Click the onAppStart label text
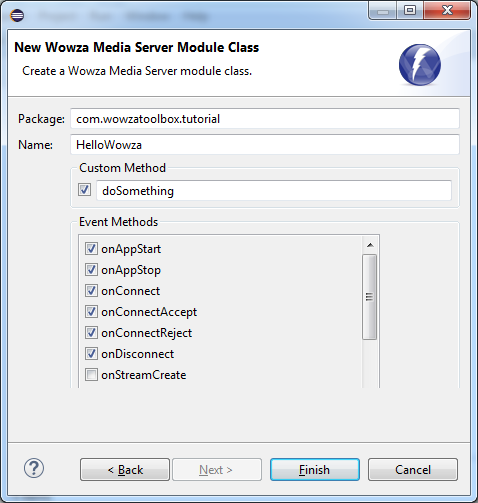 pos(131,249)
